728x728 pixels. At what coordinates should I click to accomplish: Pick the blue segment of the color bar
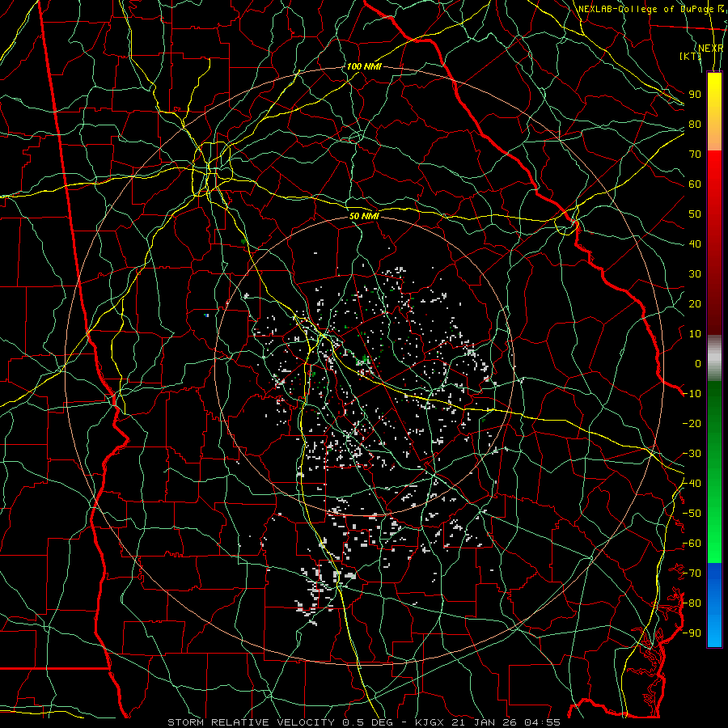714,604
